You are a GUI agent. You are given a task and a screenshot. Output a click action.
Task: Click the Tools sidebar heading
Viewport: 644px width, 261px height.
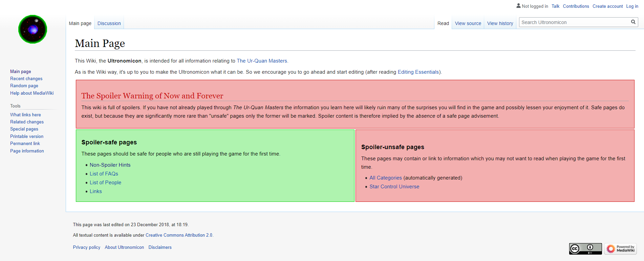coord(15,106)
